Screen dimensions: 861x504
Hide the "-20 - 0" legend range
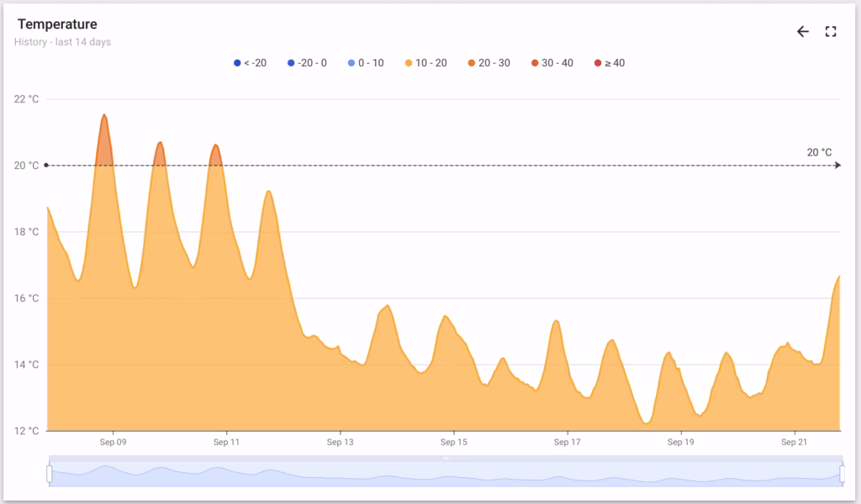pyautogui.click(x=310, y=63)
